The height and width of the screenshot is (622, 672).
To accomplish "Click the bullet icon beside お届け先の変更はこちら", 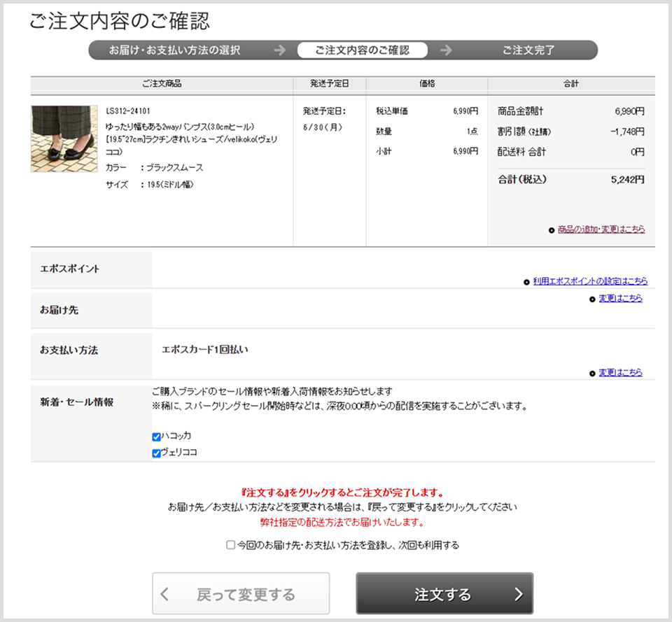I will [592, 298].
